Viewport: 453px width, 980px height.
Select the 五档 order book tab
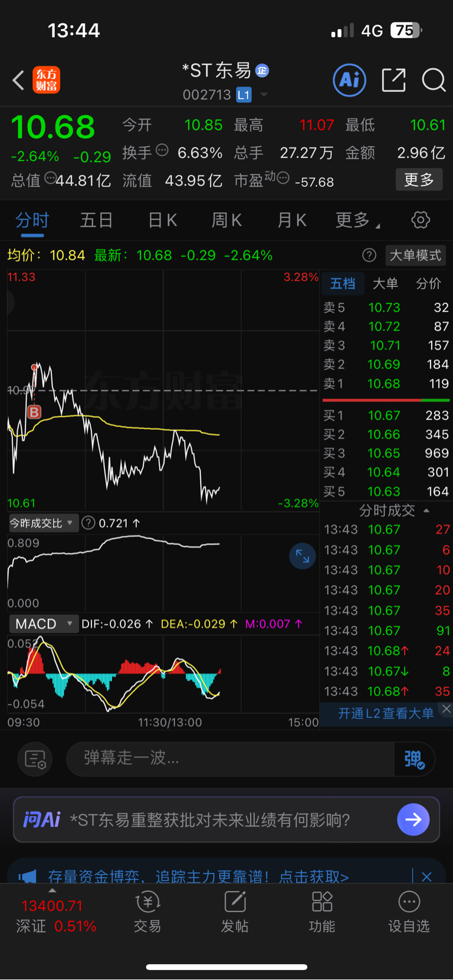(343, 283)
